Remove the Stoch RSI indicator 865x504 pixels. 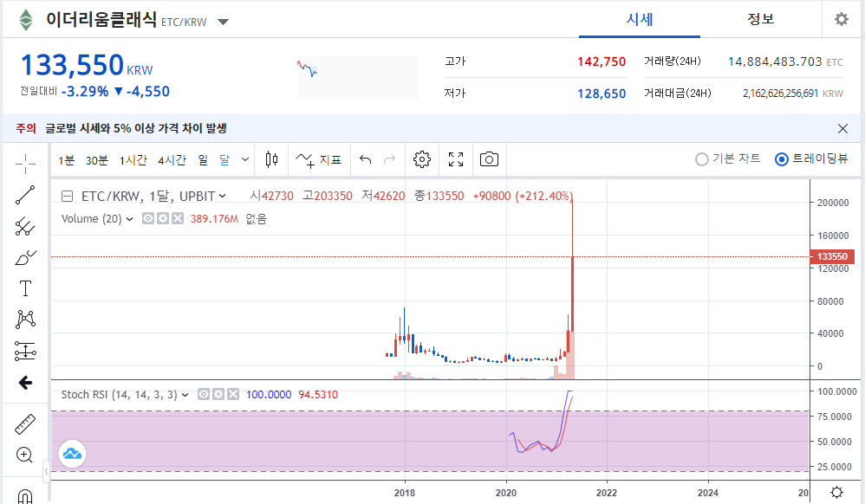(x=233, y=394)
